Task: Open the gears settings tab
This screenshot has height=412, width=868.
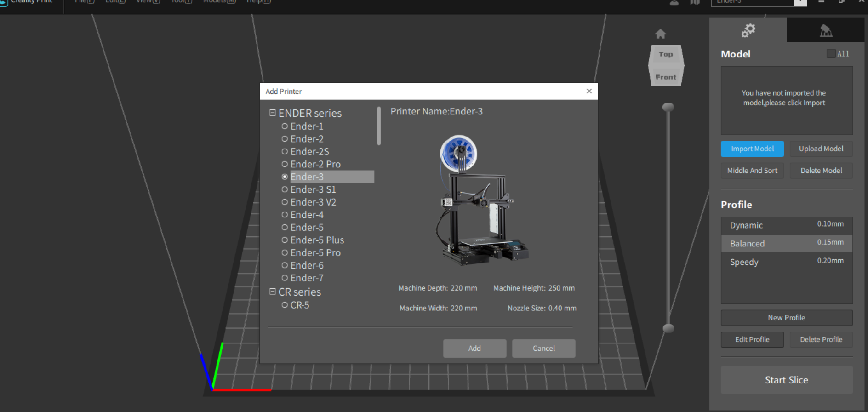Action: 748,30
